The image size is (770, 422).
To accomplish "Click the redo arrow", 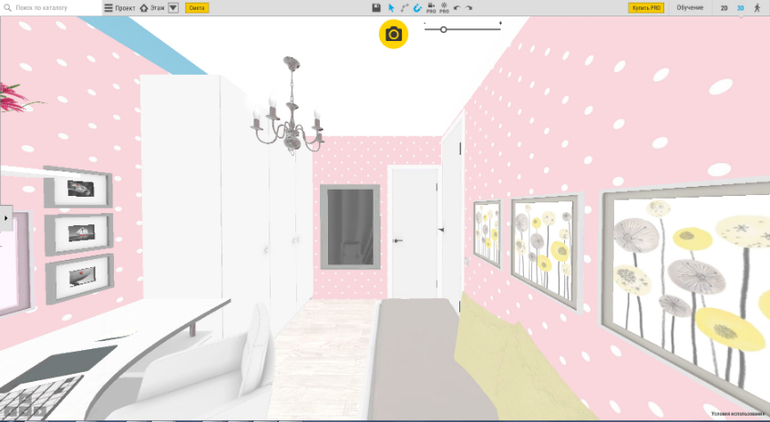I will pos(469,8).
